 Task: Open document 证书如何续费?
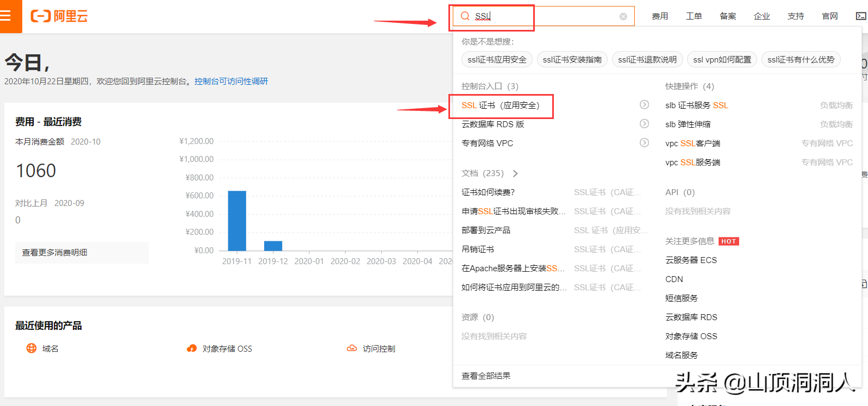488,192
